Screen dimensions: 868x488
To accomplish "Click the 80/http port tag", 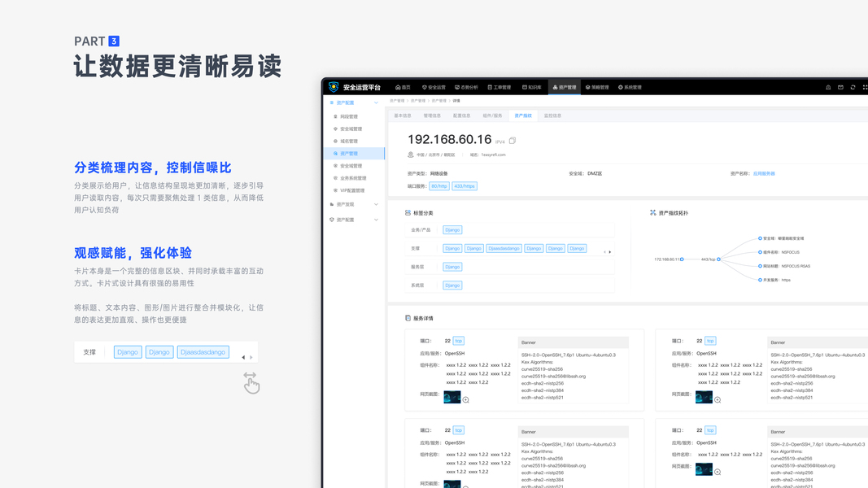I will [439, 186].
